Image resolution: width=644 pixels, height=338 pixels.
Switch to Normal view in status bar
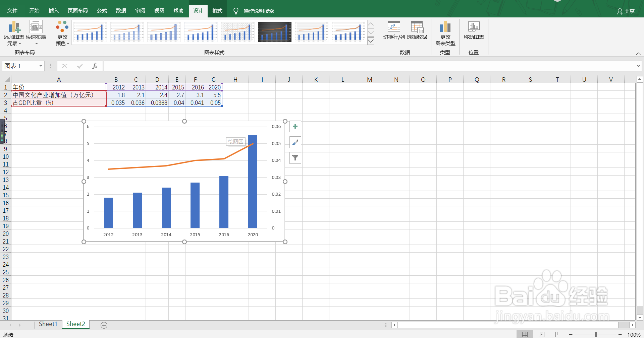[525, 335]
